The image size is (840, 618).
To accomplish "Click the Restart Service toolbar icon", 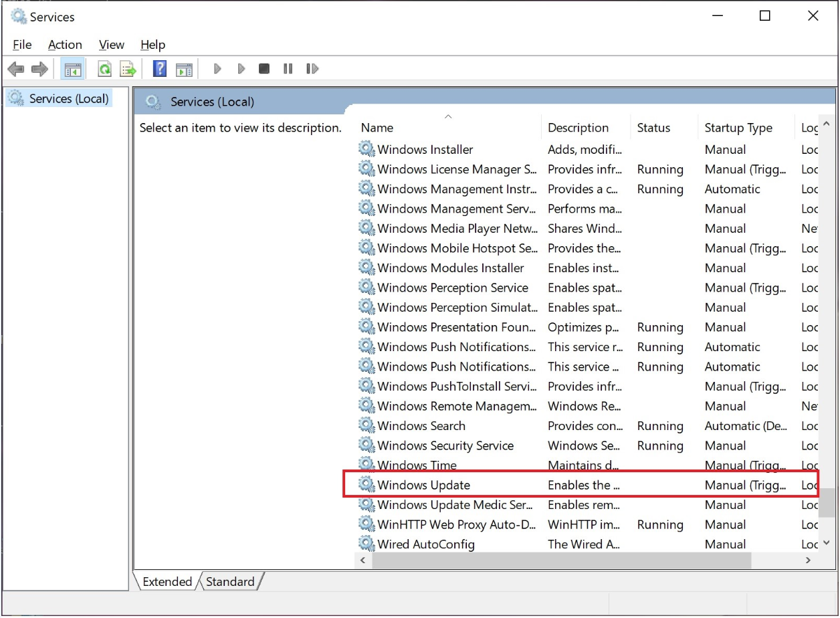I will click(x=312, y=69).
